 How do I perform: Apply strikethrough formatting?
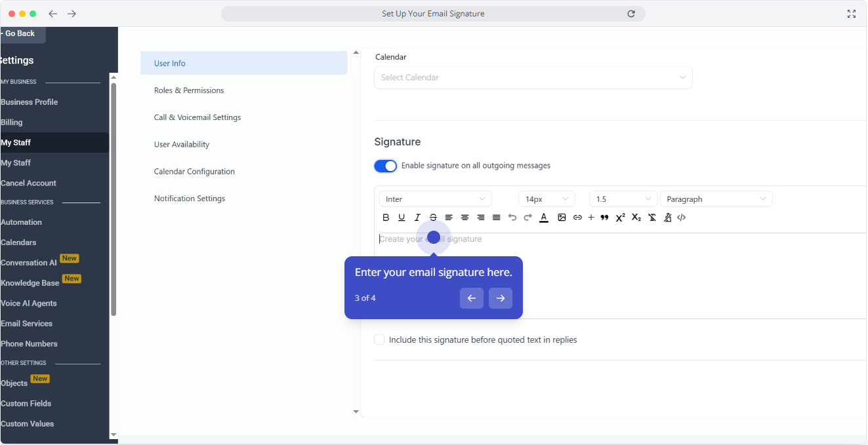433,218
